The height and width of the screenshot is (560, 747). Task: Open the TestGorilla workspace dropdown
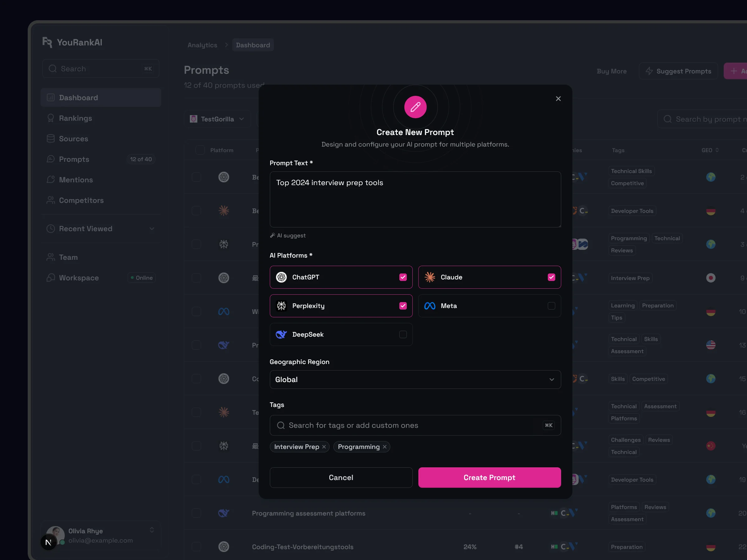(217, 119)
